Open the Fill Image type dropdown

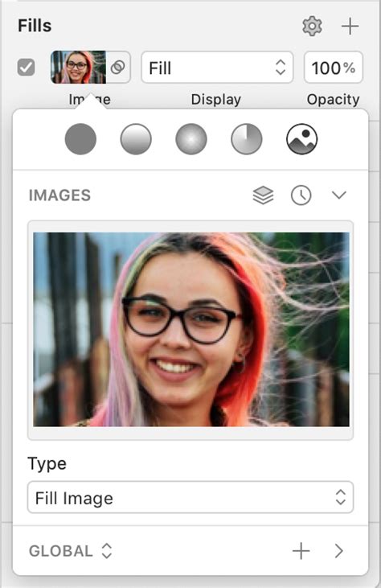pos(190,498)
